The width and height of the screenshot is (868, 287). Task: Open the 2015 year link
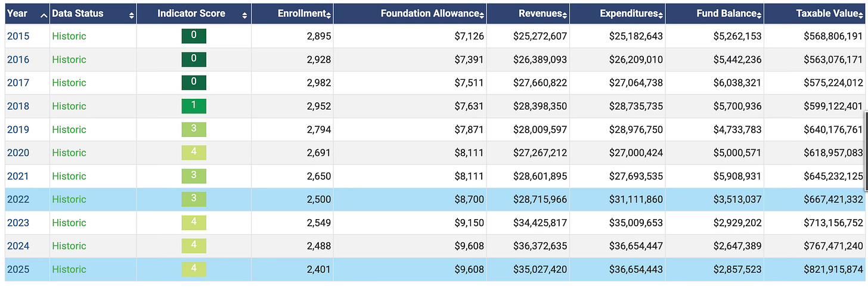point(18,36)
